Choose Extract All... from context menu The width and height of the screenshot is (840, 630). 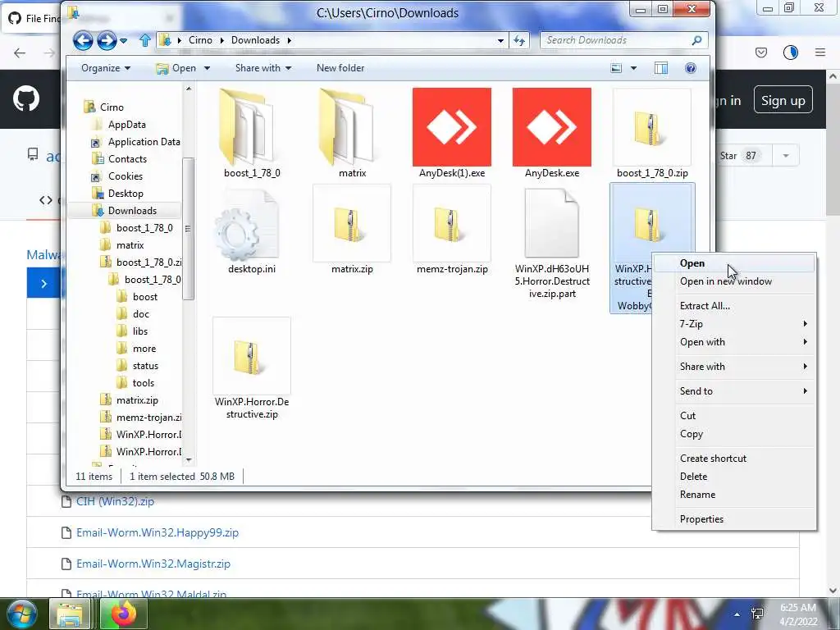734,306
